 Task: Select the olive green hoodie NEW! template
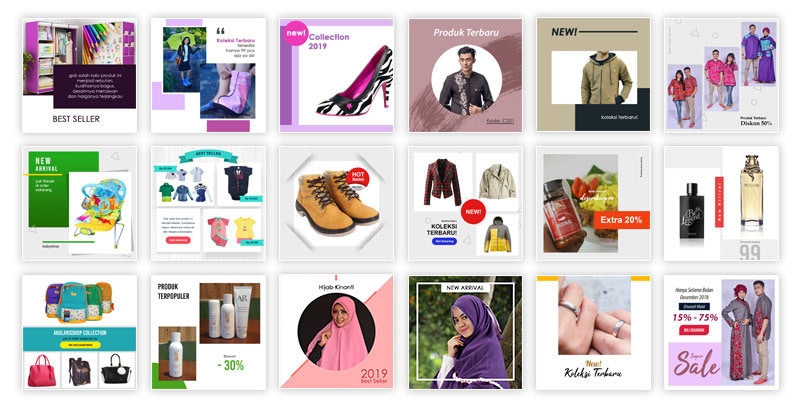click(x=593, y=75)
